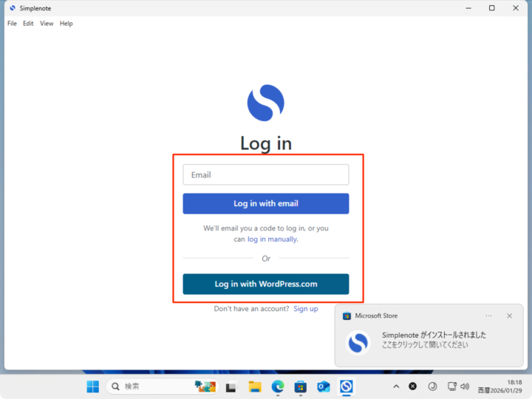Open the Help menu
Screen dimensions: 532x399
(x=66, y=24)
